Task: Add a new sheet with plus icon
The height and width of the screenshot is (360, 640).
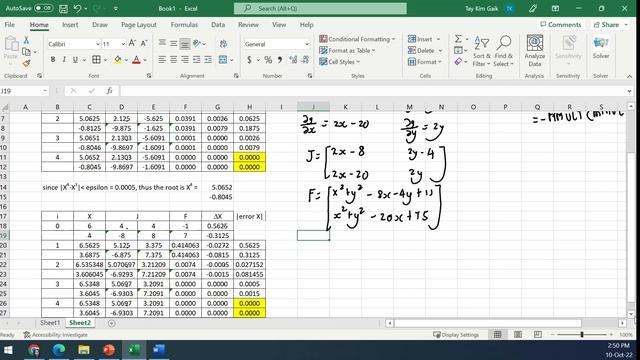Action: pyautogui.click(x=111, y=323)
